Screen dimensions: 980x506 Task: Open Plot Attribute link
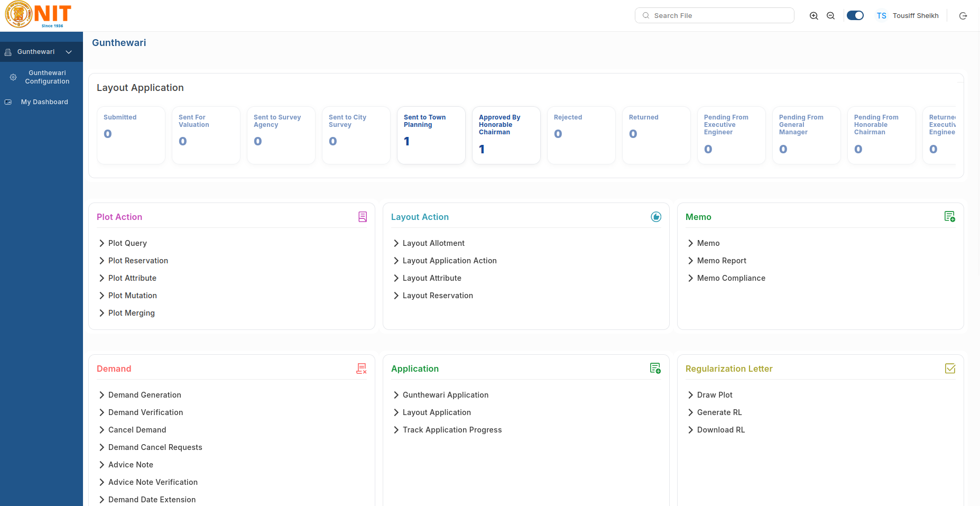coord(132,278)
